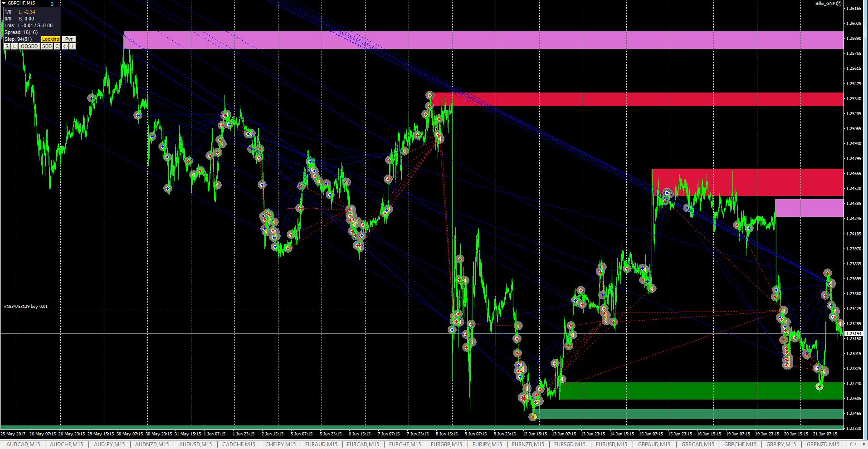This screenshot has height=449, width=868.
Task: Switch to the AUDJPY,M15 chart tab
Action: click(109, 444)
